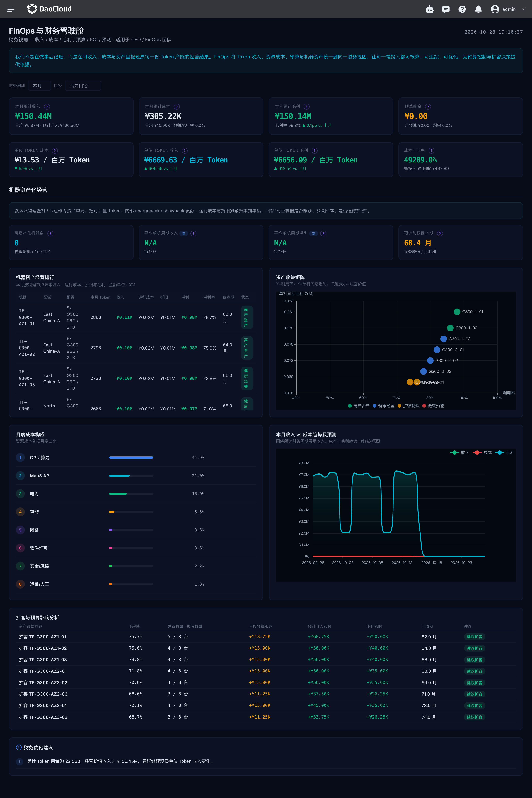532x798 pixels.
Task: Toggle 高产资产 legend in asset matrix
Action: [x=359, y=406]
